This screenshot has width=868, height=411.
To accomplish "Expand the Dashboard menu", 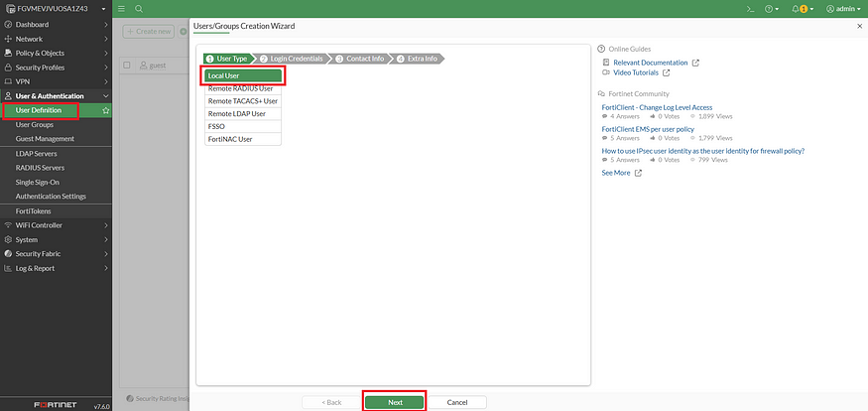I will (x=56, y=25).
